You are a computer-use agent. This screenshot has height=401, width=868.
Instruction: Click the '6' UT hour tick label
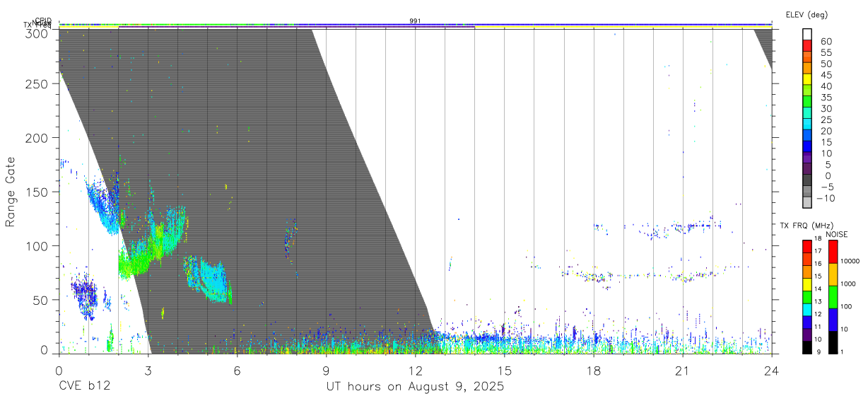coord(237,371)
